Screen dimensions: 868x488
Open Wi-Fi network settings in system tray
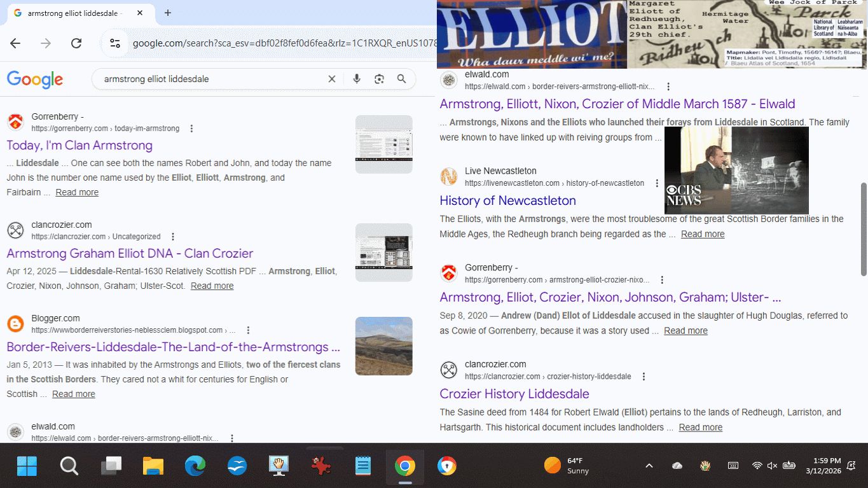click(x=757, y=466)
